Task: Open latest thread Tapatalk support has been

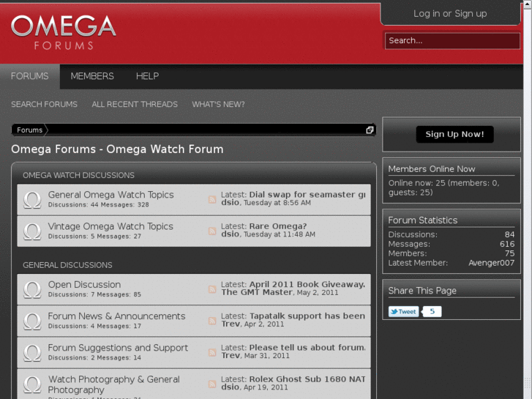Action: point(307,316)
